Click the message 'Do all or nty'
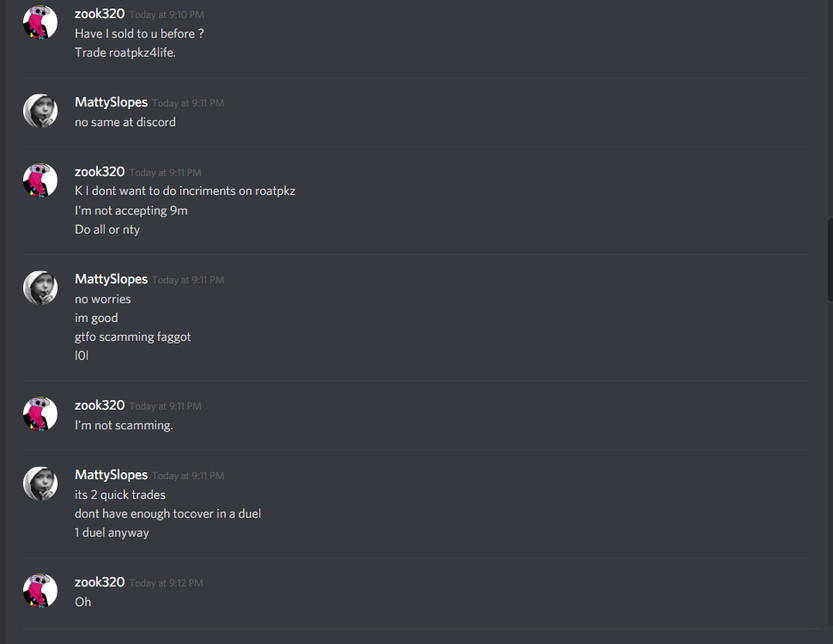Screen dimensions: 833x644 coord(107,229)
